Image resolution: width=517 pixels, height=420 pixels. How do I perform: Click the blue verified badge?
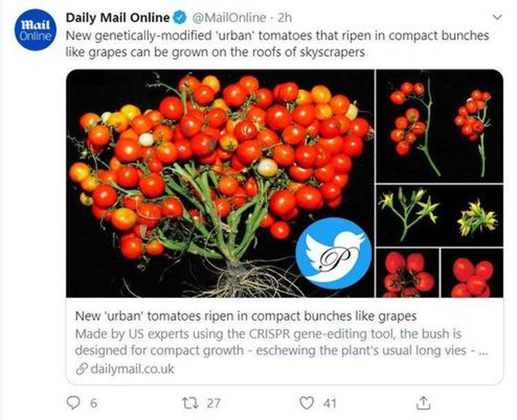(x=179, y=18)
